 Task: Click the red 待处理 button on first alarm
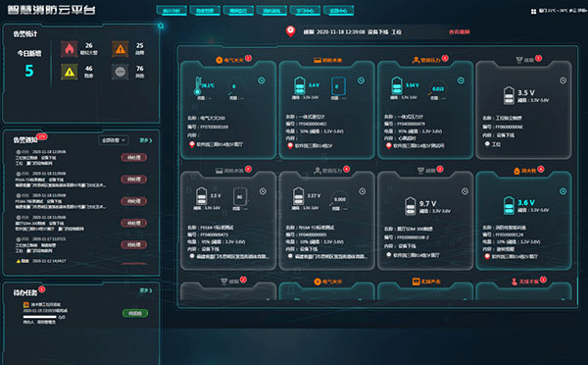pyautogui.click(x=134, y=157)
